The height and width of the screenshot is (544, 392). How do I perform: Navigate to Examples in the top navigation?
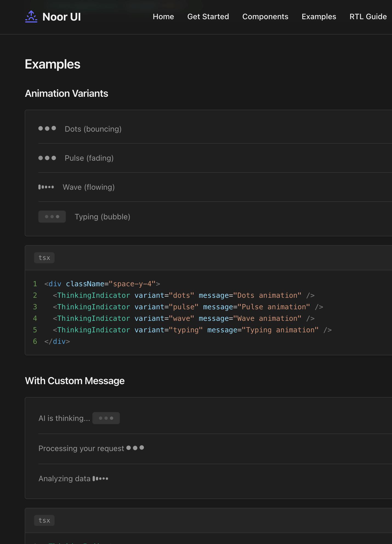coord(319,17)
